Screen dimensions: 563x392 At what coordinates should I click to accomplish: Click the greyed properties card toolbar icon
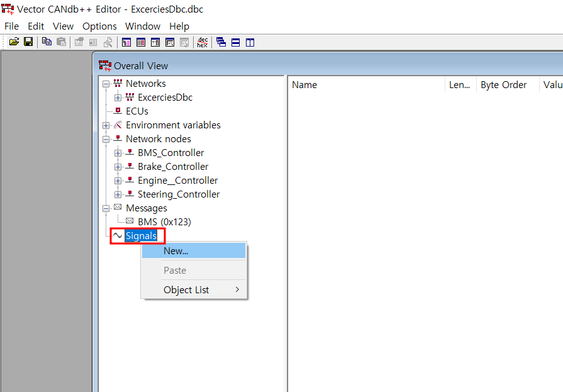pyautogui.click(x=93, y=42)
